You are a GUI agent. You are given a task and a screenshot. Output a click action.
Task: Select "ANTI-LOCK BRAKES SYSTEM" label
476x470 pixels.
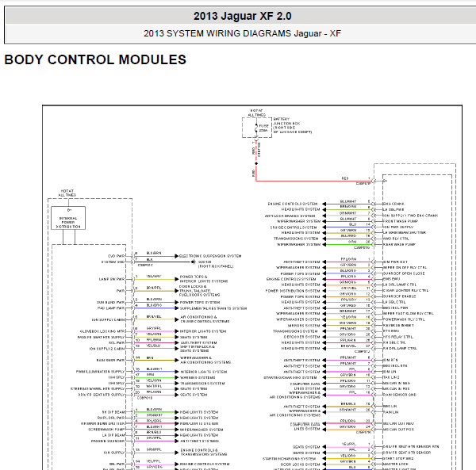(x=290, y=216)
